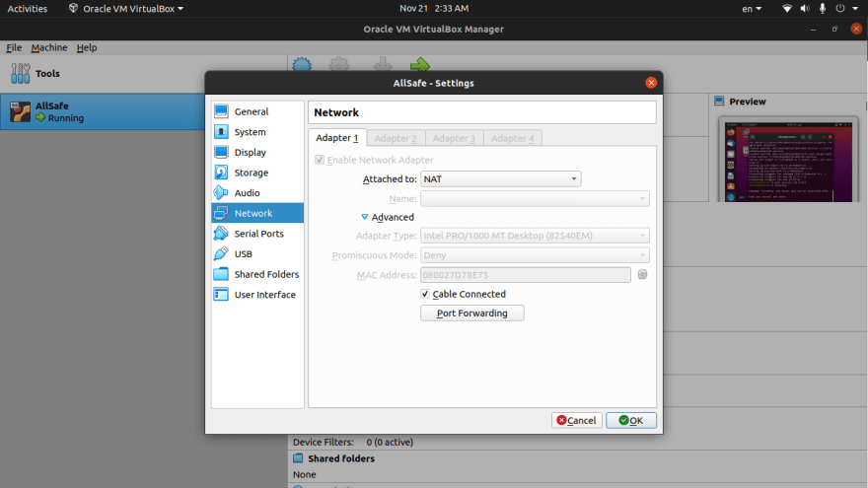This screenshot has width=868, height=488.
Task: Open the General settings category
Action: (257, 111)
